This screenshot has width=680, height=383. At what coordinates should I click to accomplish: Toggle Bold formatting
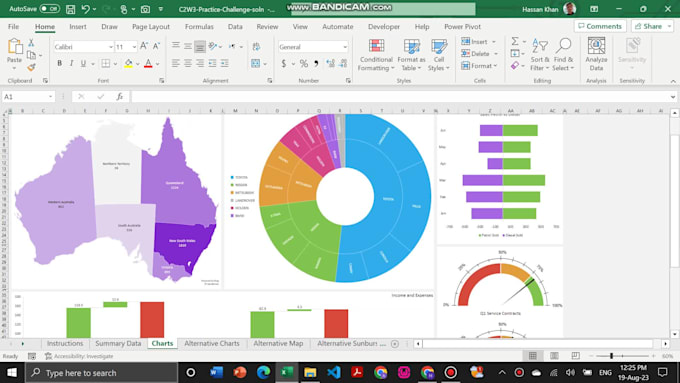[x=59, y=63]
